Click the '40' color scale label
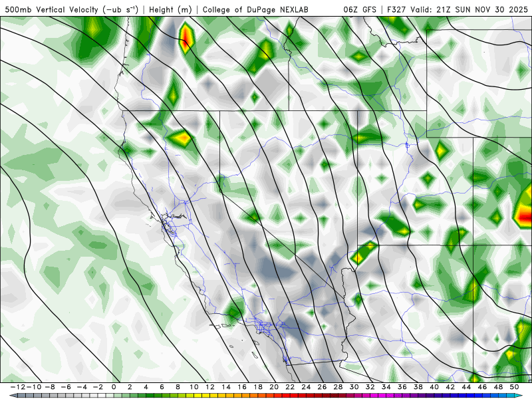532x399 pixels. 434,387
